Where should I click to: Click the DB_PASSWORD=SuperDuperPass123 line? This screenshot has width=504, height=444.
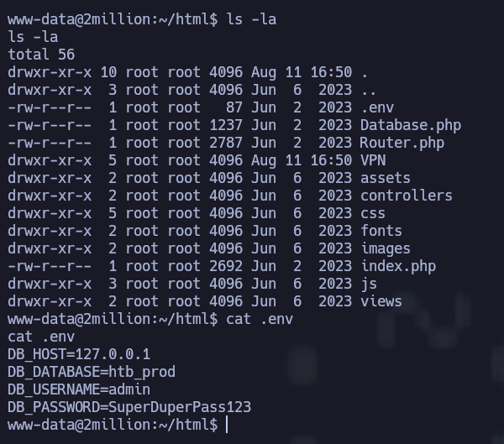[129, 407]
